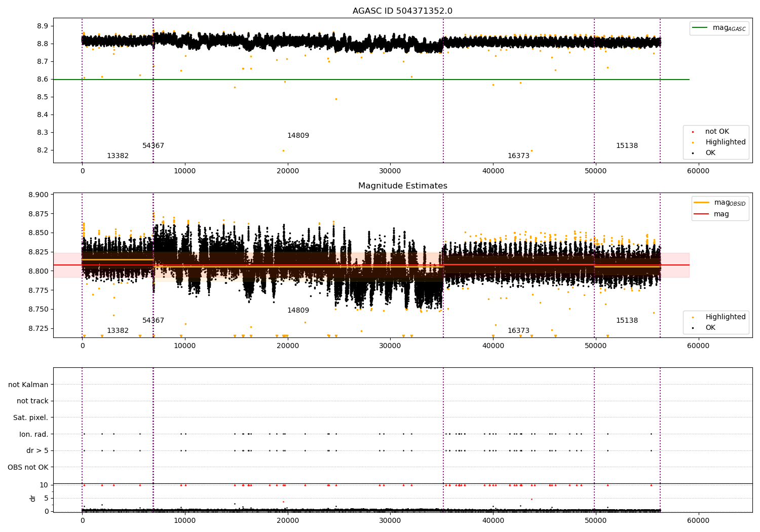Select 'Highlighted' legend entry in top plot
Image resolution: width=760 pixels, height=532 pixels.
coord(725,142)
